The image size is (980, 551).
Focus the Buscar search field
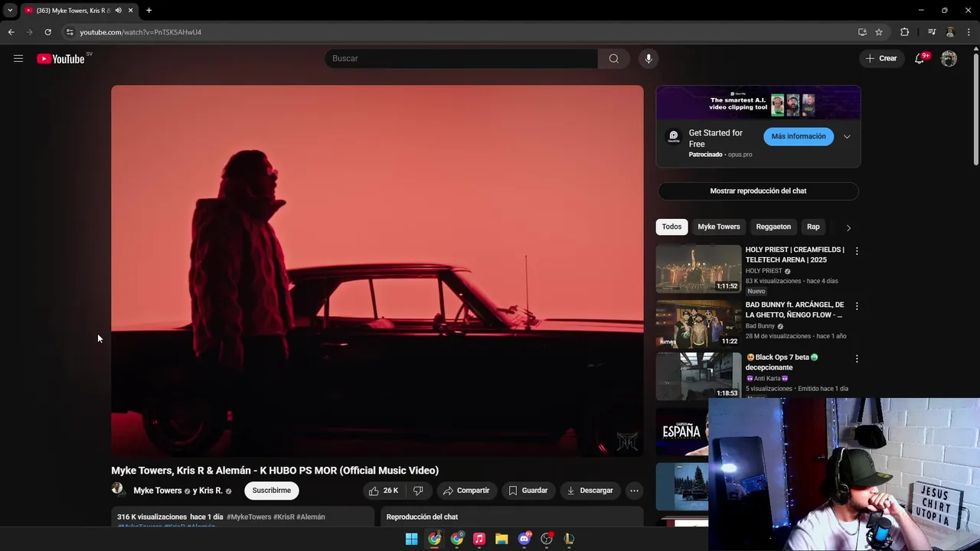(462, 58)
